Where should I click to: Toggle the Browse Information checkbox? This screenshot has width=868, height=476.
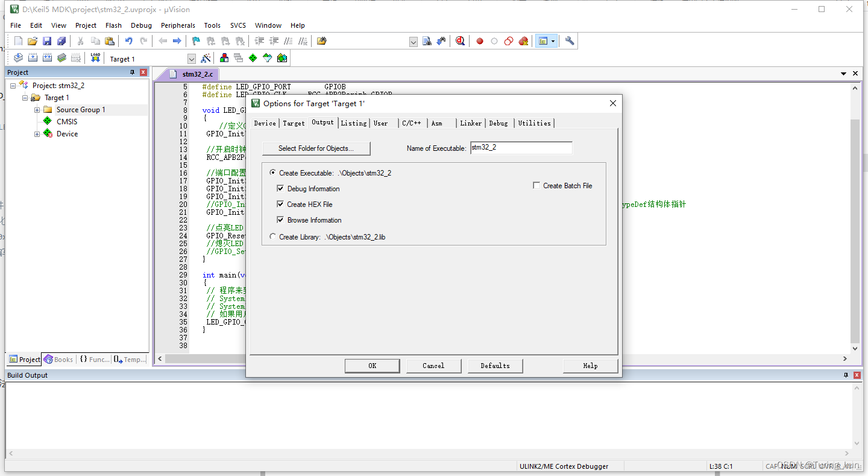[280, 220]
